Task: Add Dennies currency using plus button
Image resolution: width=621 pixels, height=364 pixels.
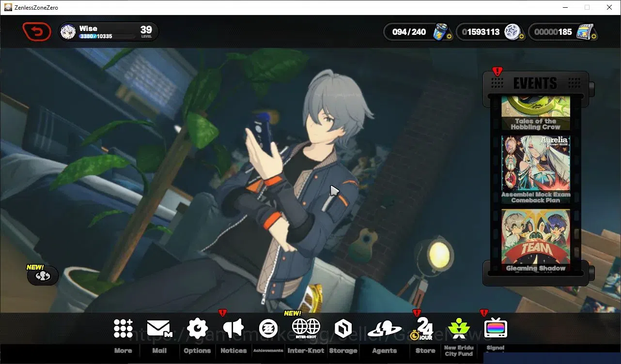Action: pyautogui.click(x=521, y=36)
